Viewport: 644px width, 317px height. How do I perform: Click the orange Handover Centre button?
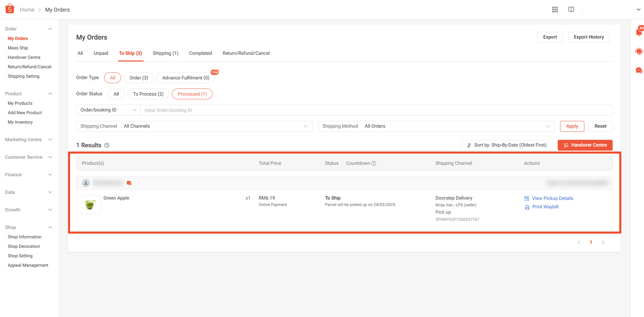point(585,145)
